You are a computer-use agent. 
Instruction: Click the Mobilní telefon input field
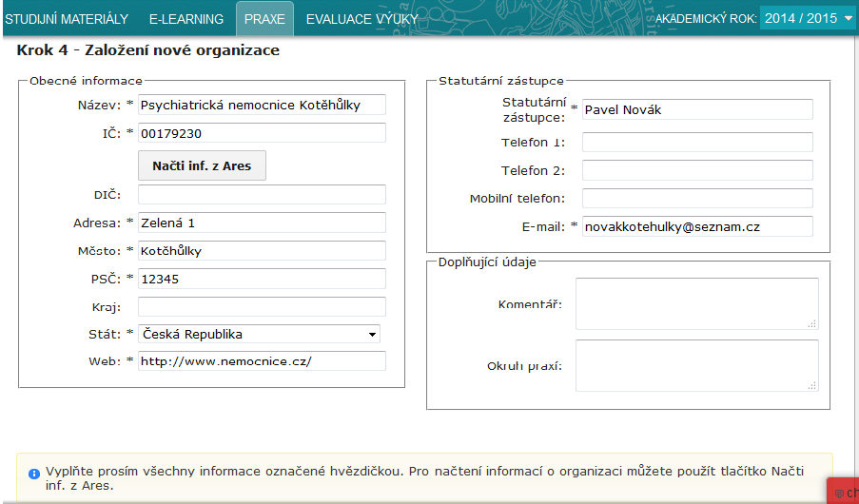[x=697, y=199]
